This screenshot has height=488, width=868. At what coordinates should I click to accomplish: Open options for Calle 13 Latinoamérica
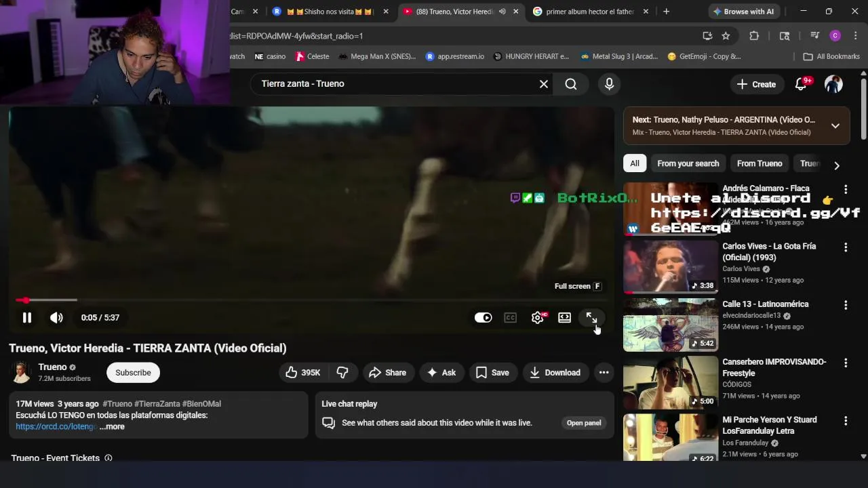click(846, 305)
